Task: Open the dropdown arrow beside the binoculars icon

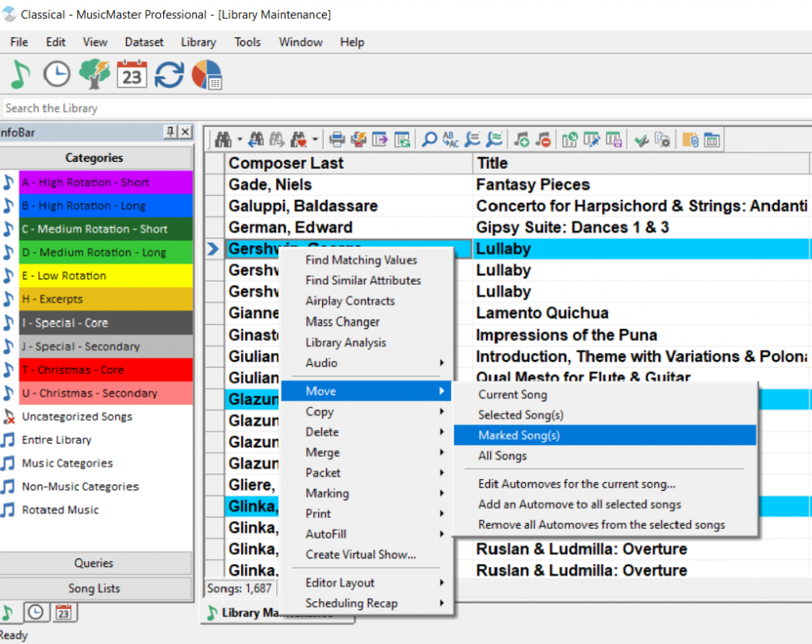Action: pyautogui.click(x=239, y=139)
